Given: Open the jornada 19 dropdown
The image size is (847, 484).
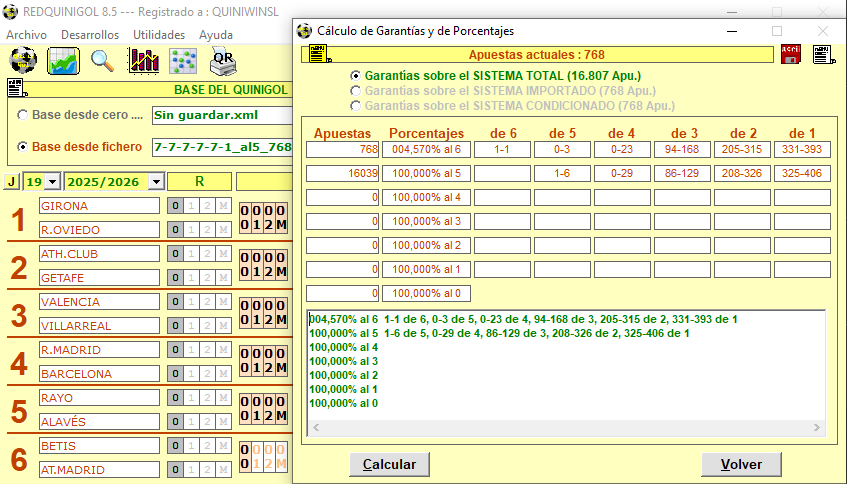Looking at the screenshot, I should pyautogui.click(x=52, y=182).
